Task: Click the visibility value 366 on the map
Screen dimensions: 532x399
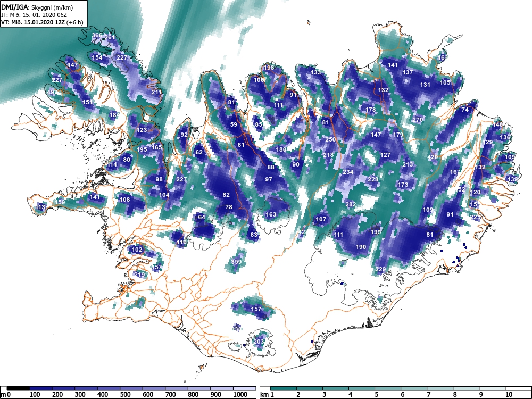Action: click(x=97, y=35)
